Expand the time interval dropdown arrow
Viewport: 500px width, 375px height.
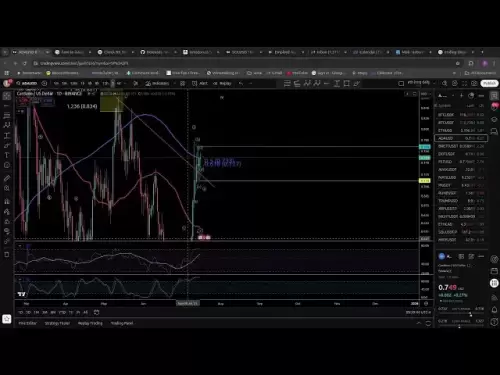click(x=125, y=83)
